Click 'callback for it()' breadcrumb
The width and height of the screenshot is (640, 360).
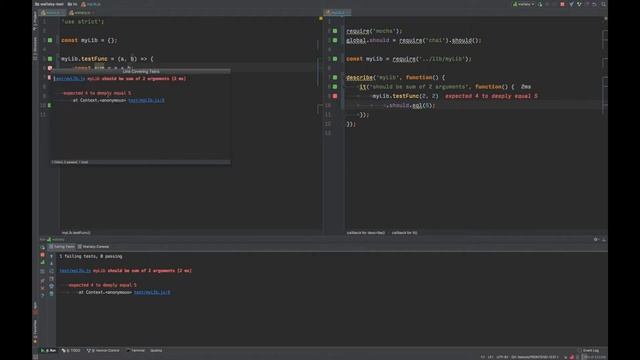[404, 233]
